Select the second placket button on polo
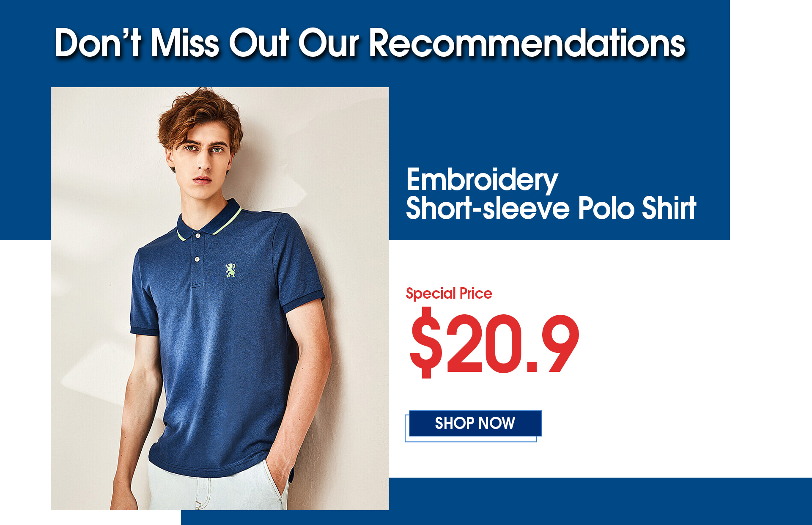Viewport: 812px width, 525px height. coord(197,259)
